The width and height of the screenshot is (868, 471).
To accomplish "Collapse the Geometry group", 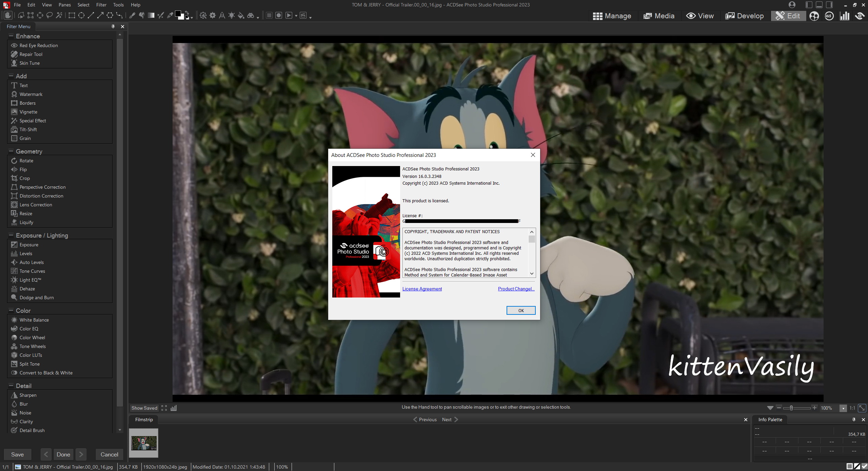I will pos(11,151).
